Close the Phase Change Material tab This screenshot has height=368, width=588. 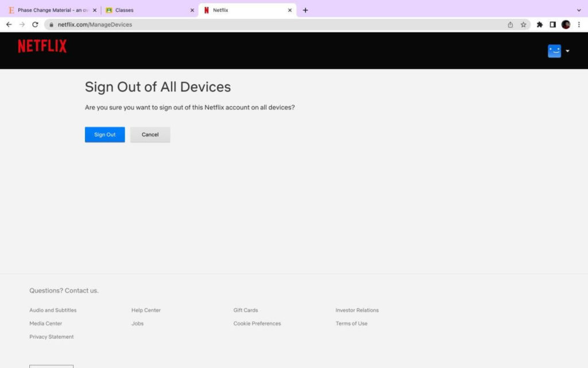tap(95, 10)
